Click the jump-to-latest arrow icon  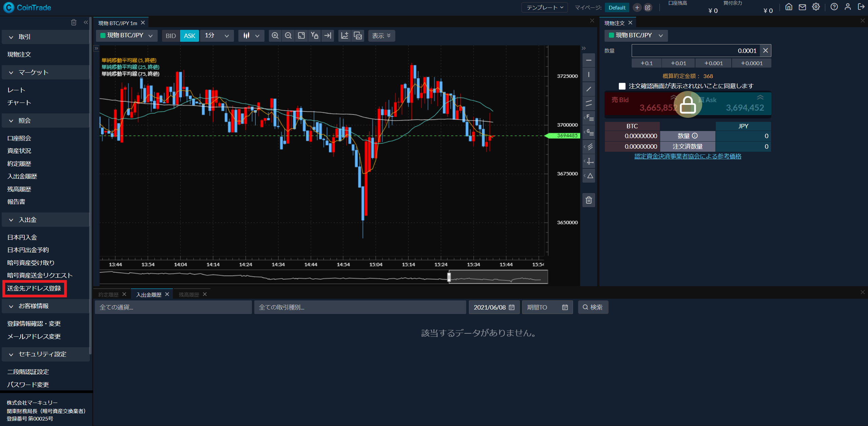tap(328, 36)
